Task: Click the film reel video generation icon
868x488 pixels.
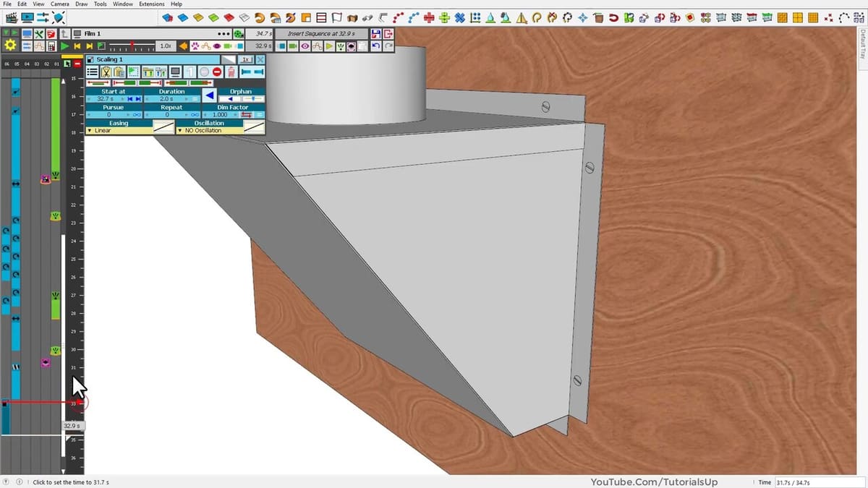Action: 238,34
